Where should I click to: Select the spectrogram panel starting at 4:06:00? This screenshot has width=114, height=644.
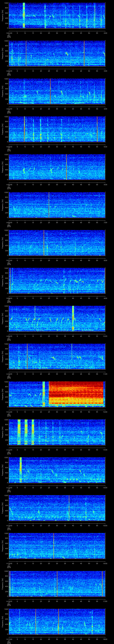(57, 205)
